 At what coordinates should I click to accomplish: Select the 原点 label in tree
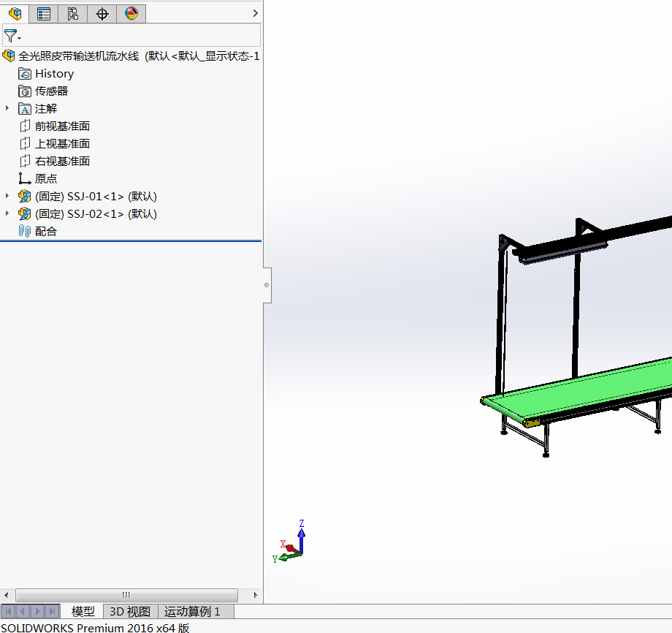[46, 179]
